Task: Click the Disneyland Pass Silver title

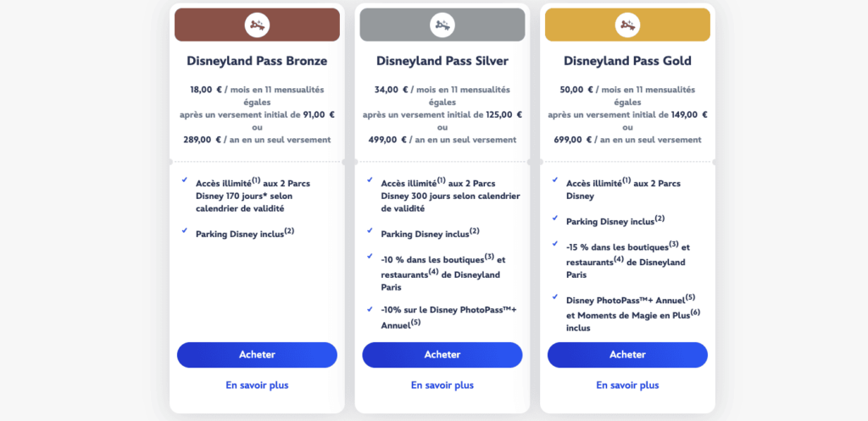Action: click(442, 61)
